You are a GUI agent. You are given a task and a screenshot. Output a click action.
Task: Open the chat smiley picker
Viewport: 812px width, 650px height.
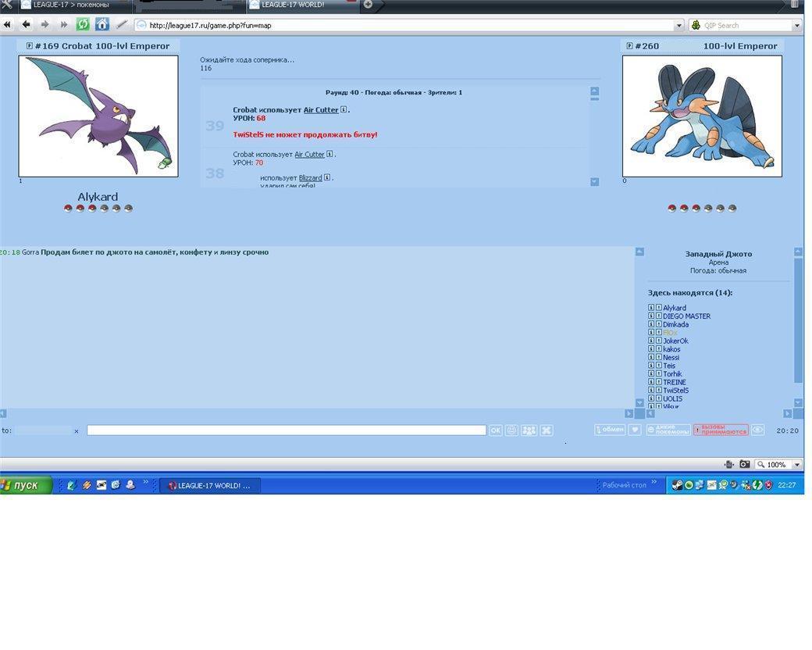511,430
